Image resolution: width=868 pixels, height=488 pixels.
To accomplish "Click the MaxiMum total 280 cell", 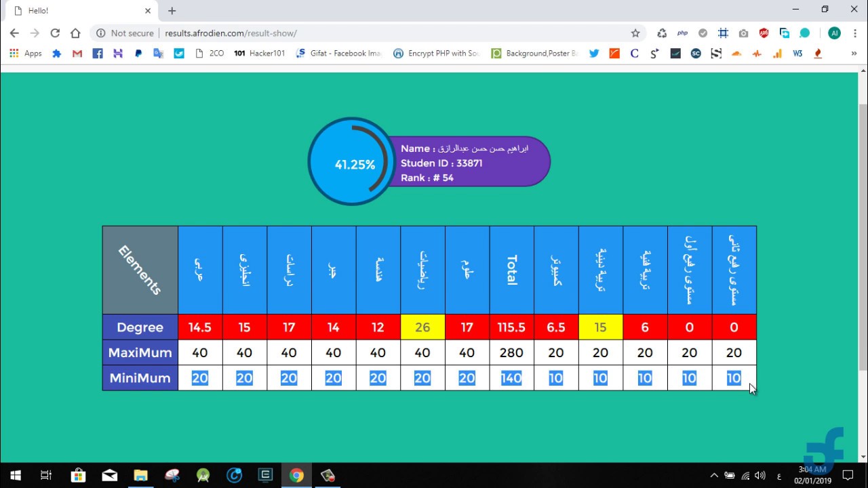I will 512,352.
